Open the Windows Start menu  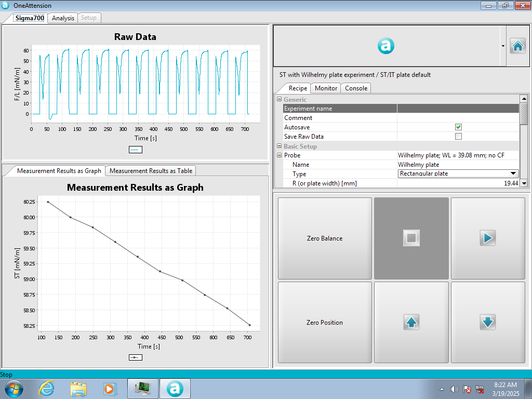coord(14,389)
